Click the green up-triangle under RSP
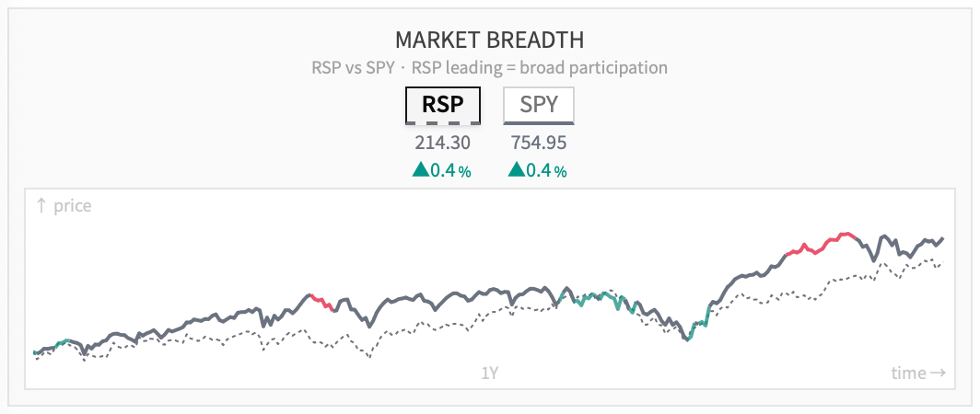 pyautogui.click(x=421, y=169)
